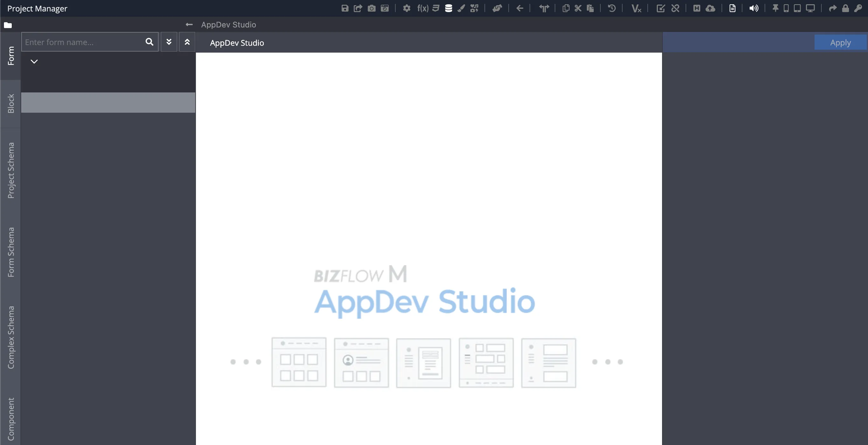Click the share forward arrow icon
This screenshot has width=868, height=445.
tap(833, 8)
